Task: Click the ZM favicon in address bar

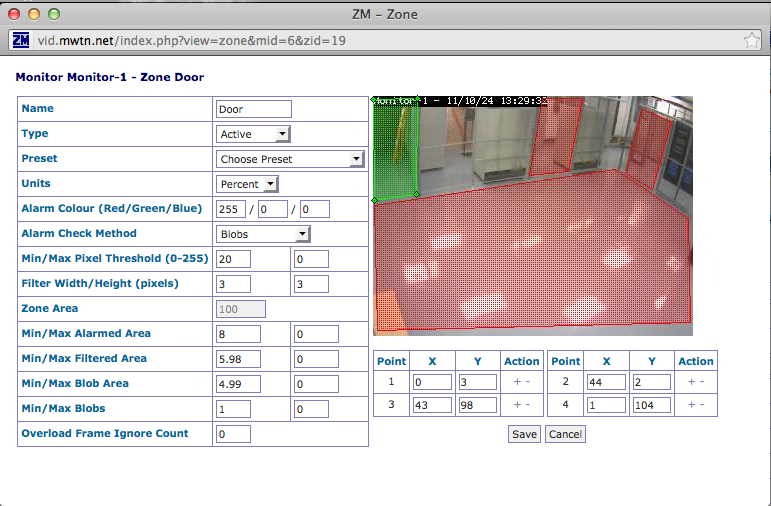Action: pyautogui.click(x=21, y=40)
